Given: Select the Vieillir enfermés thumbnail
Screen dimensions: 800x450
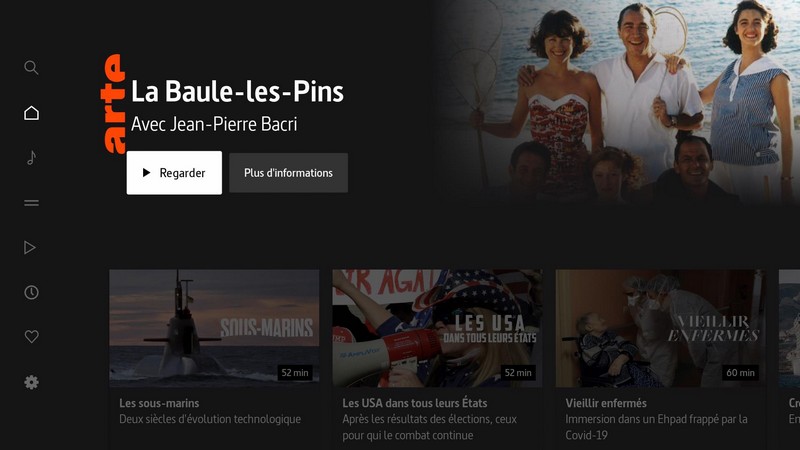Looking at the screenshot, I should point(660,328).
